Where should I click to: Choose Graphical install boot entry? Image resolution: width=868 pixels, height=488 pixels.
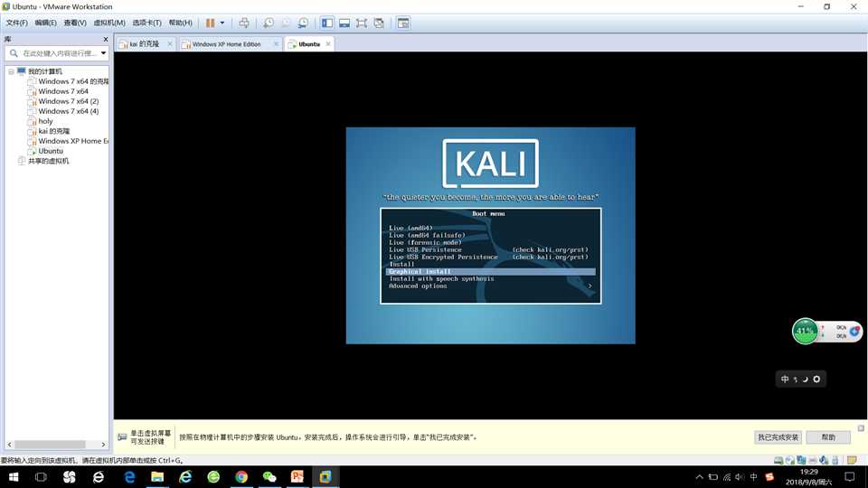pyautogui.click(x=490, y=272)
